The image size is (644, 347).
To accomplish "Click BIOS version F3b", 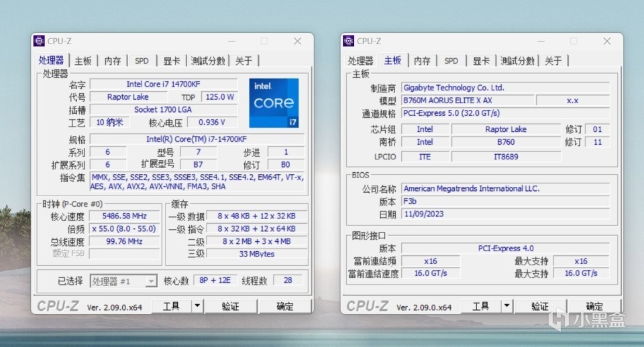I will pyautogui.click(x=506, y=202).
